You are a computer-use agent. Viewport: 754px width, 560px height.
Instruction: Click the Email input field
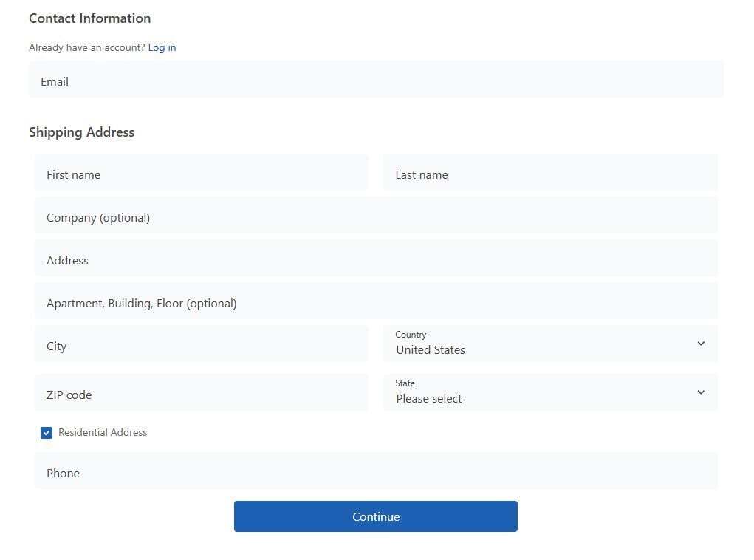[376, 81]
